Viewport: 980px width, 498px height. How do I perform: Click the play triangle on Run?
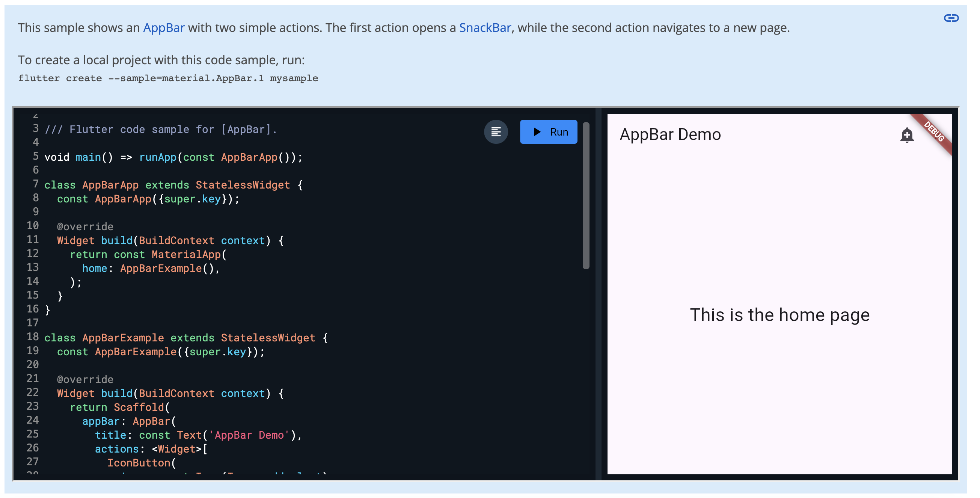pyautogui.click(x=537, y=132)
